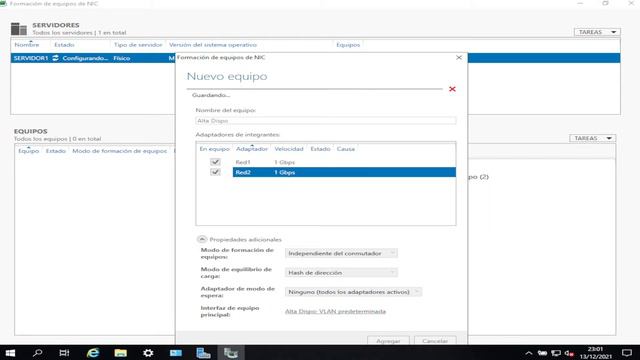
Task: Click the save progress bar
Action: coord(314,89)
